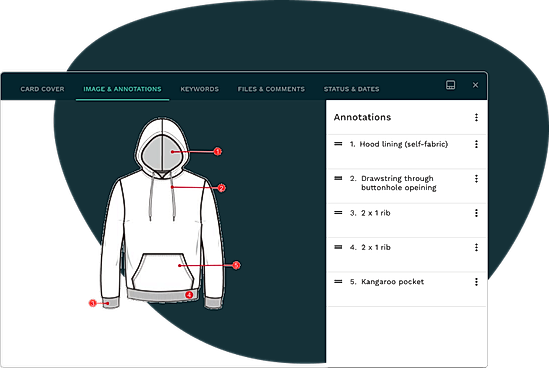Screen dimensions: 549x368
Task: Select marker 4 on the hem rib
Action: point(189,295)
